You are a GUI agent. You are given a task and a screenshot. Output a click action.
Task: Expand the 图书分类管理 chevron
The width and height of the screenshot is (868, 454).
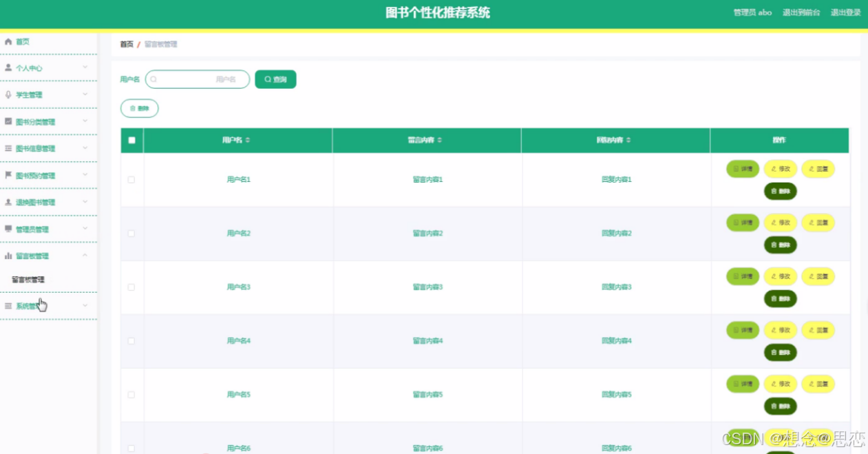85,121
